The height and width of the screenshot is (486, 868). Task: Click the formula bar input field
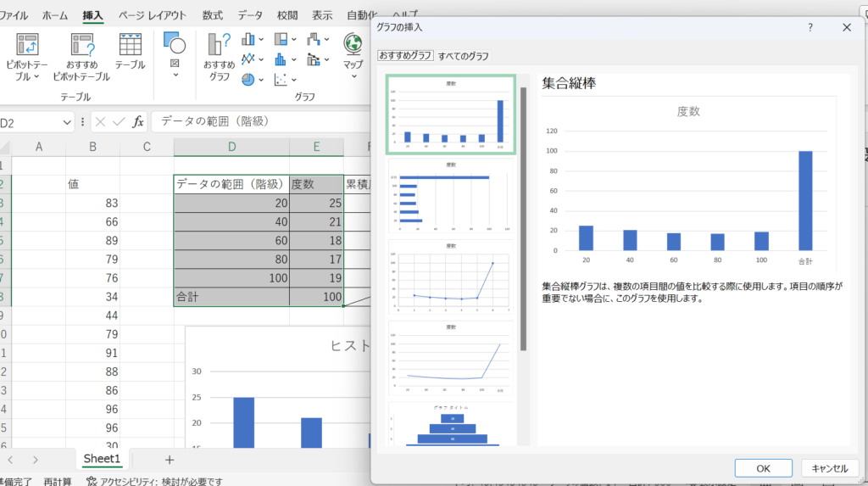click(x=263, y=121)
